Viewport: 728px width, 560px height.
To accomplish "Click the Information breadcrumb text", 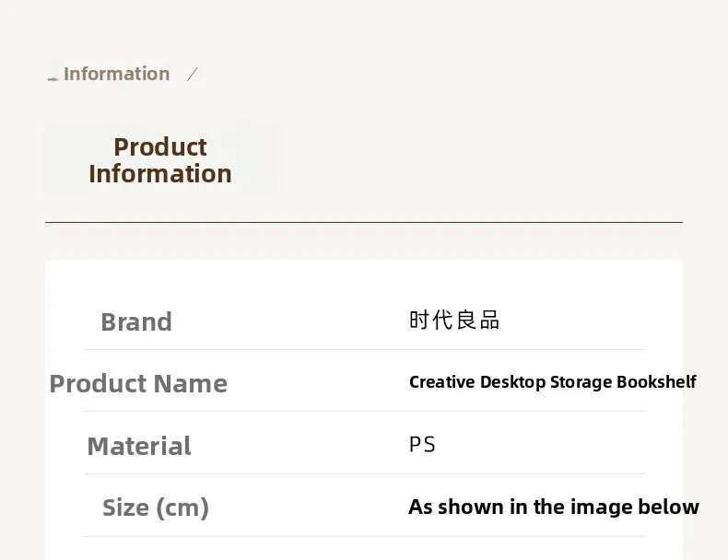I will [x=116, y=74].
